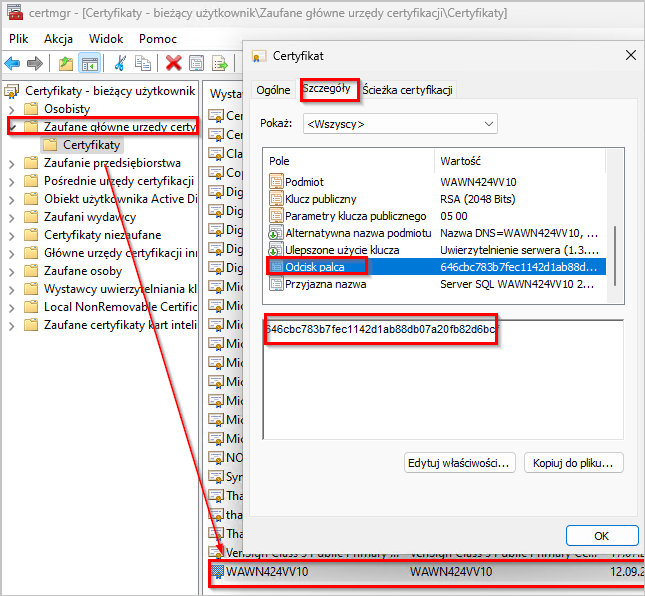Collapse the Zaufane główne urzędy certyfikacji node

tap(13, 128)
